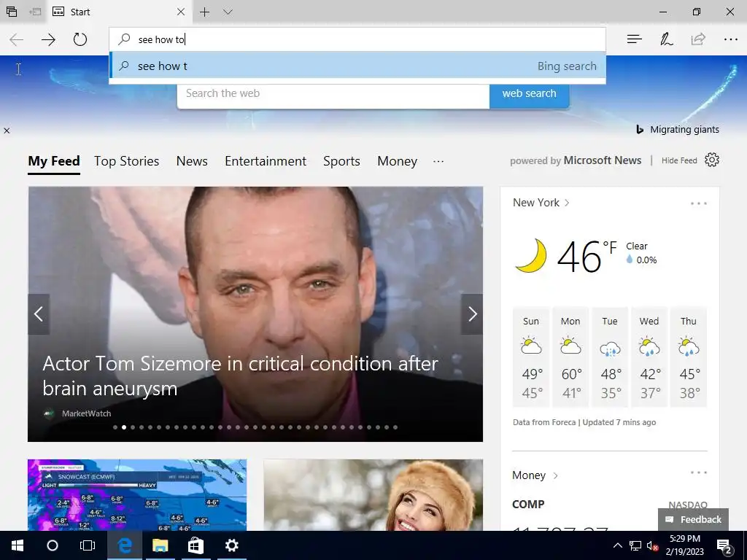This screenshot has height=560, width=747.
Task: Open the Sports tab
Action: pos(341,161)
